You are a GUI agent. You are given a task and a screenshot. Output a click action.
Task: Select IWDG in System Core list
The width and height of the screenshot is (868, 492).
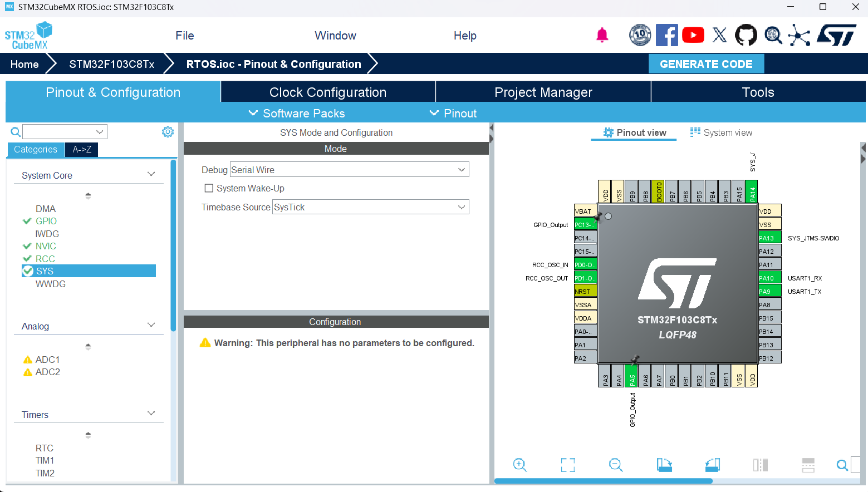[x=47, y=234]
